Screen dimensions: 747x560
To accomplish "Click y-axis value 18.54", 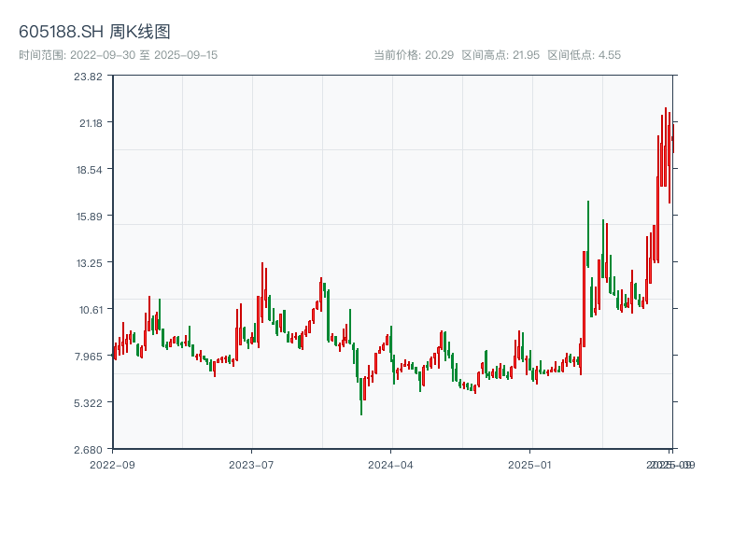I will click(90, 170).
